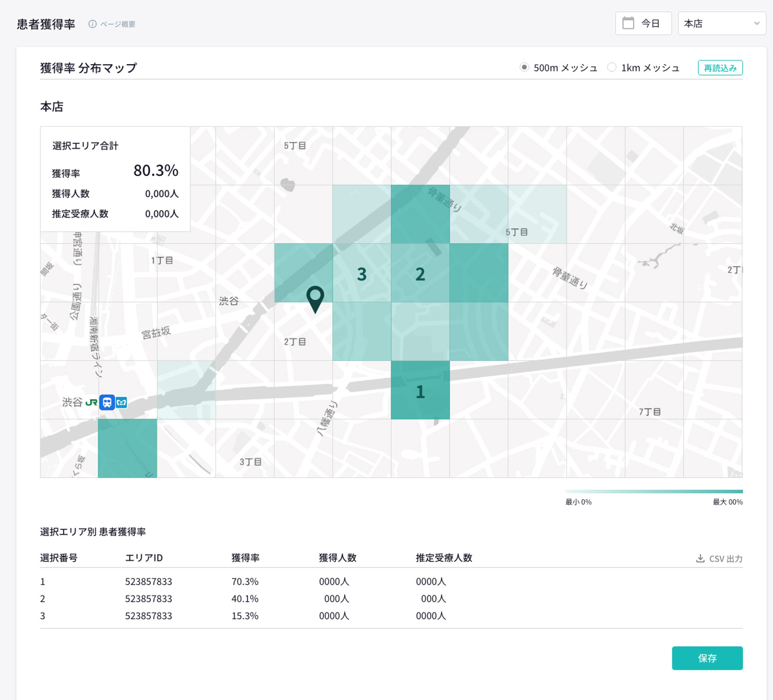Select the 1km メッシュ radio button
Screen dimensions: 773x700
(612, 67)
